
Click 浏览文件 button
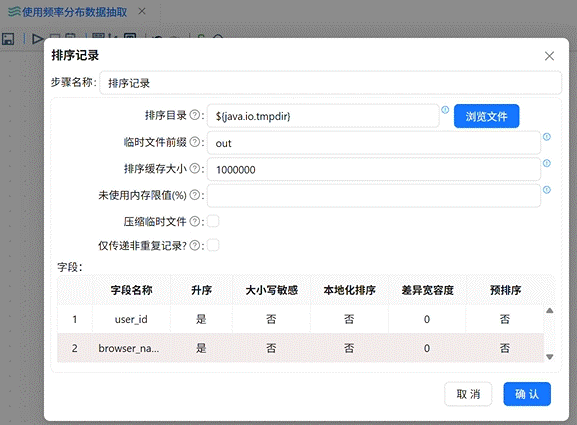(486, 116)
